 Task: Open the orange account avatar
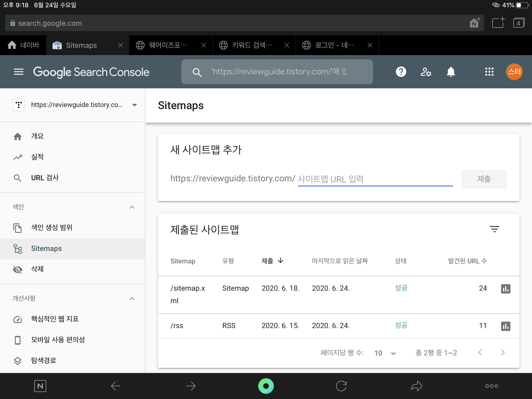[x=514, y=72]
